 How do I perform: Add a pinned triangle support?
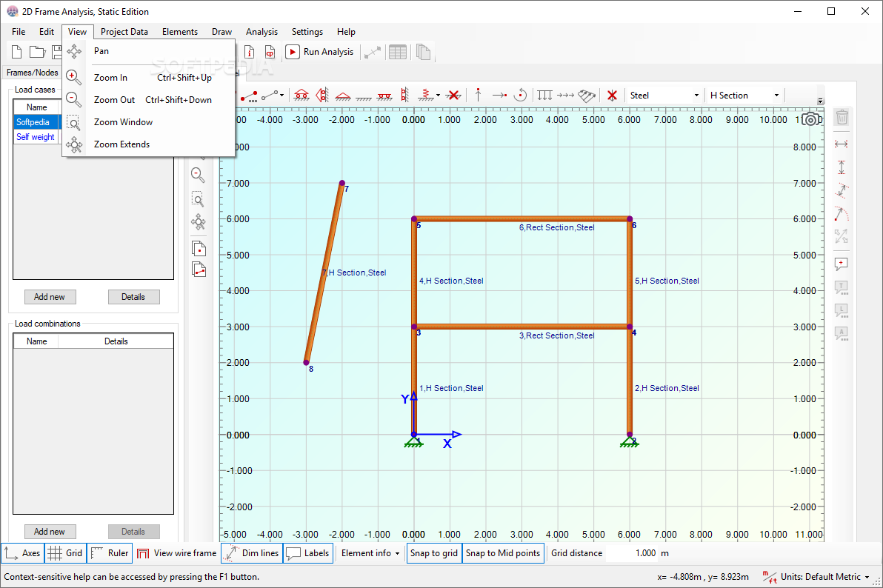pos(343,96)
